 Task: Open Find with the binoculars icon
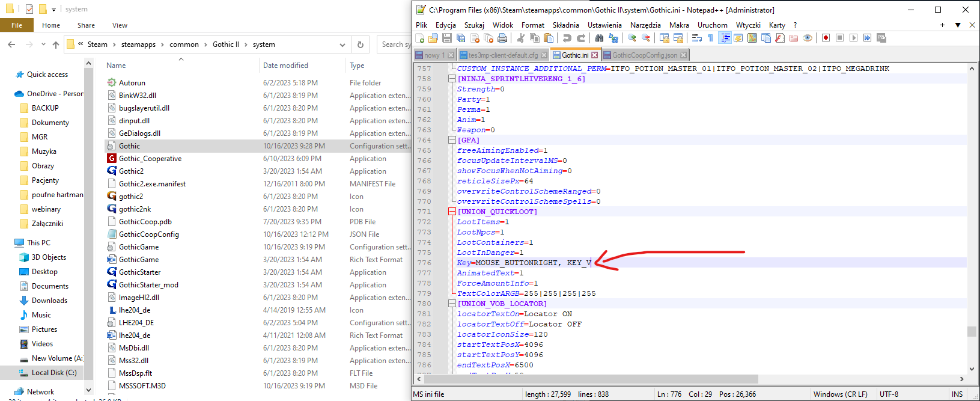[599, 38]
